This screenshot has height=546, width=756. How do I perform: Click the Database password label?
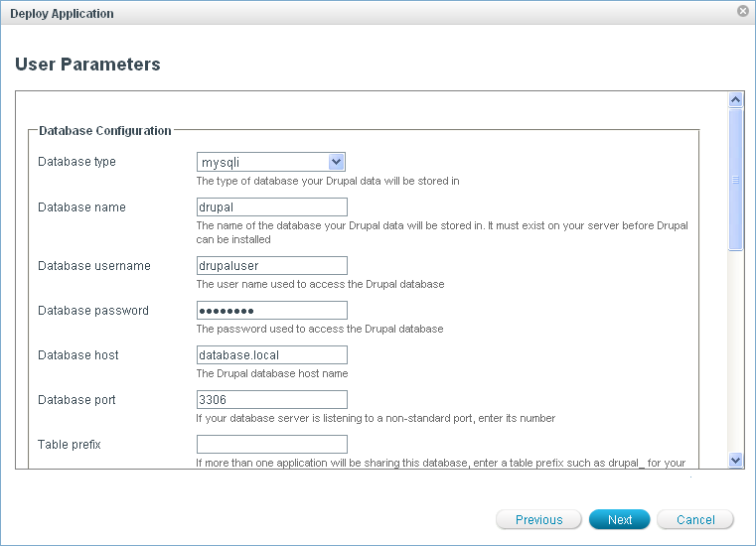pos(93,311)
